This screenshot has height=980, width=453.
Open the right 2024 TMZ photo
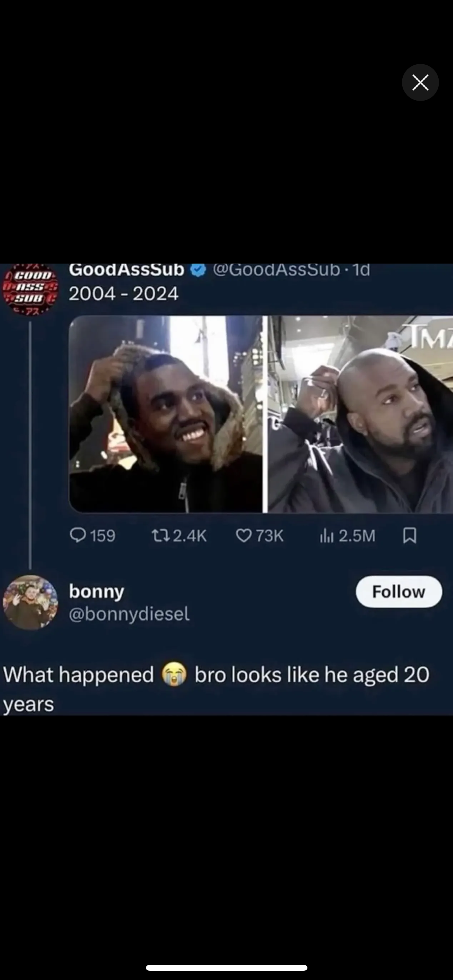(360, 414)
